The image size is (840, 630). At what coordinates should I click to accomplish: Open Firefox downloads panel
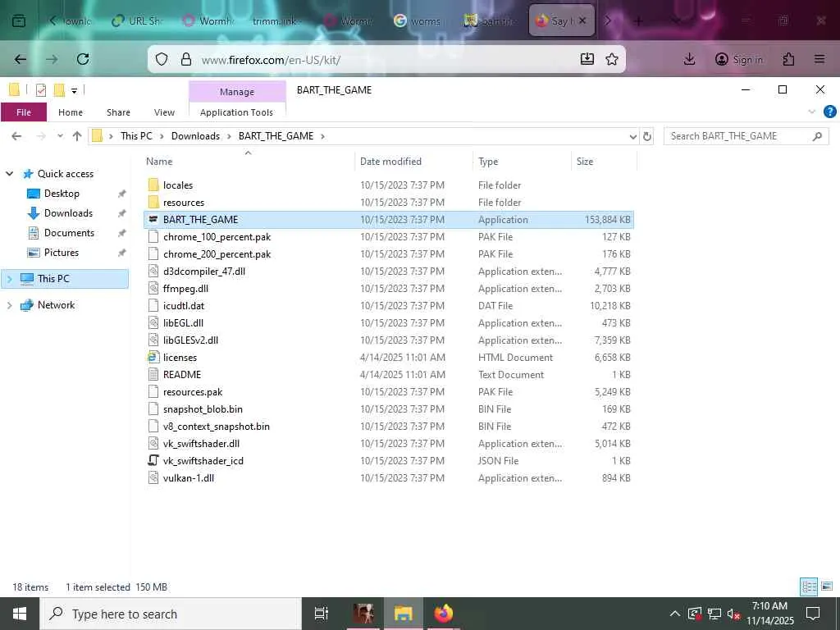pyautogui.click(x=689, y=59)
